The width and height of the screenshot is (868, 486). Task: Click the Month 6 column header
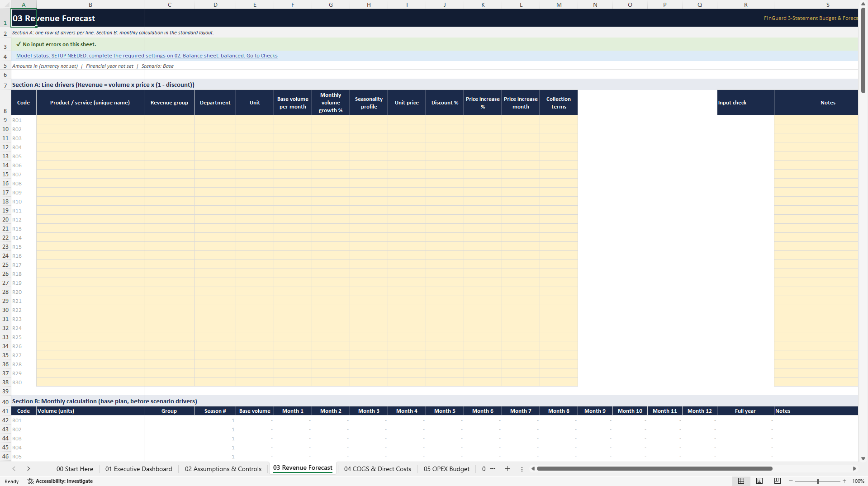click(x=483, y=411)
